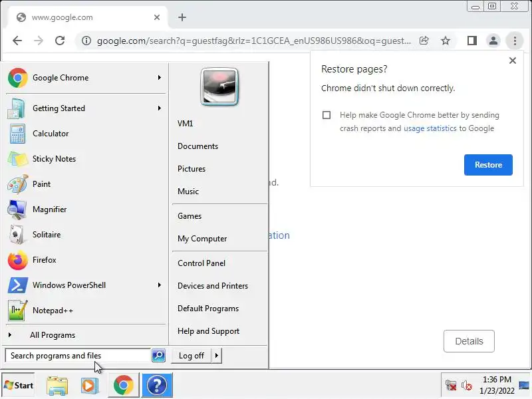Open Chrome profile avatar
This screenshot has height=399, width=532.
[493, 41]
